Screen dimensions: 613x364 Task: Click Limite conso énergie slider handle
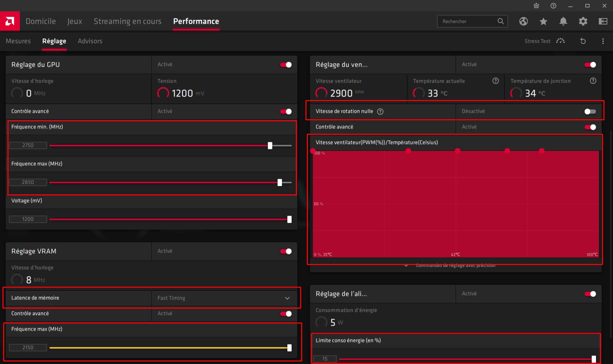[593, 359]
